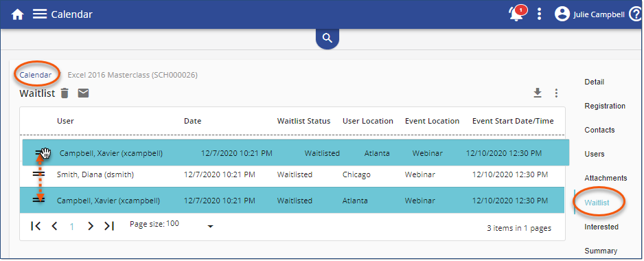Go to next waitlist page
Viewport: 644px width, 261px height.
pos(91,226)
